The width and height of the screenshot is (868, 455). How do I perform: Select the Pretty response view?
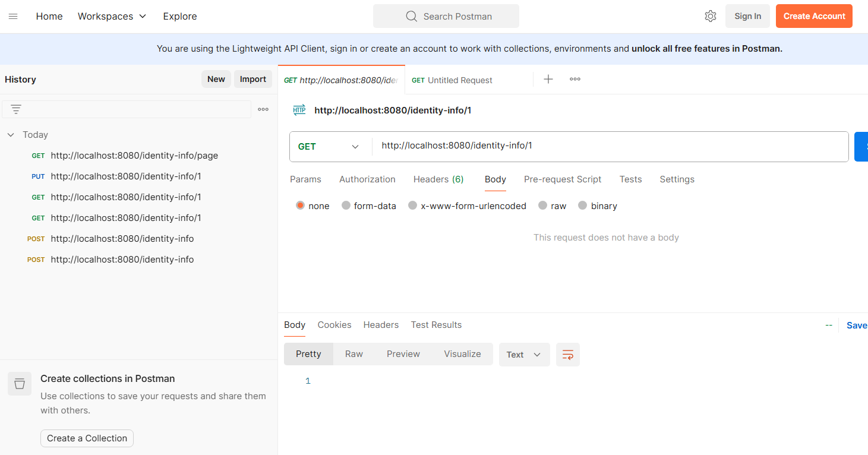coord(308,354)
